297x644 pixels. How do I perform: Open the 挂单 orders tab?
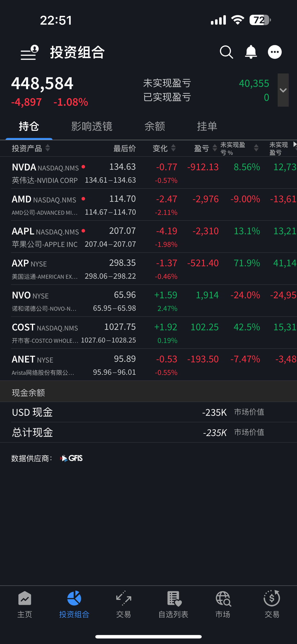pos(207,126)
